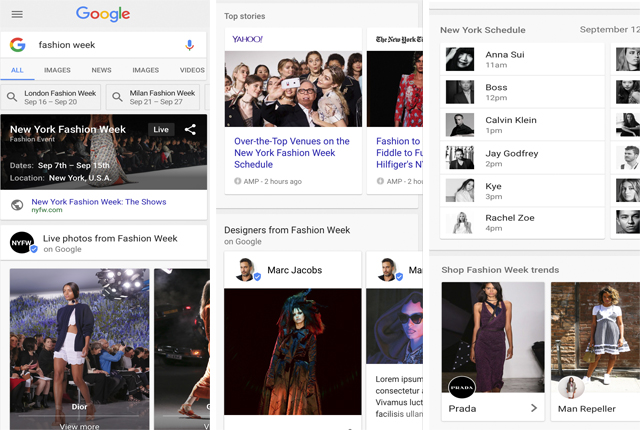Open the Man Repeller trend photo
This screenshot has width=640, height=430.
point(596,337)
